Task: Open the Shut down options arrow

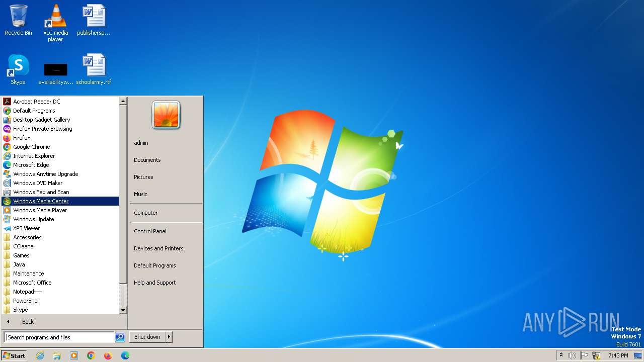Action: pos(169,337)
